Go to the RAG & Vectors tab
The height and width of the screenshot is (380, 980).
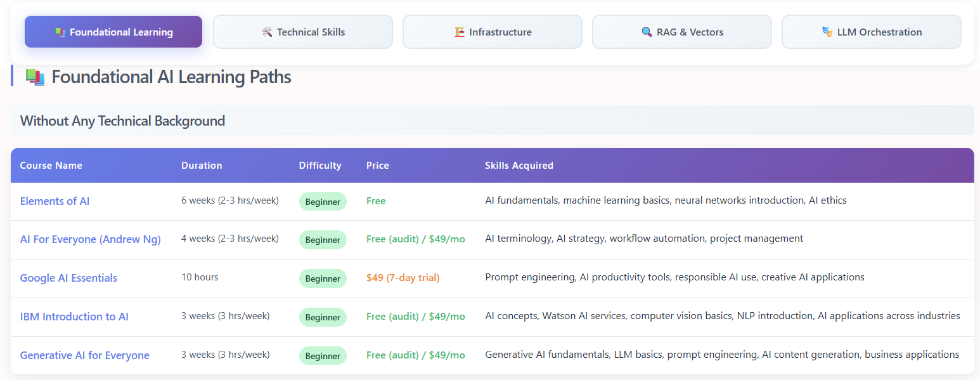682,32
